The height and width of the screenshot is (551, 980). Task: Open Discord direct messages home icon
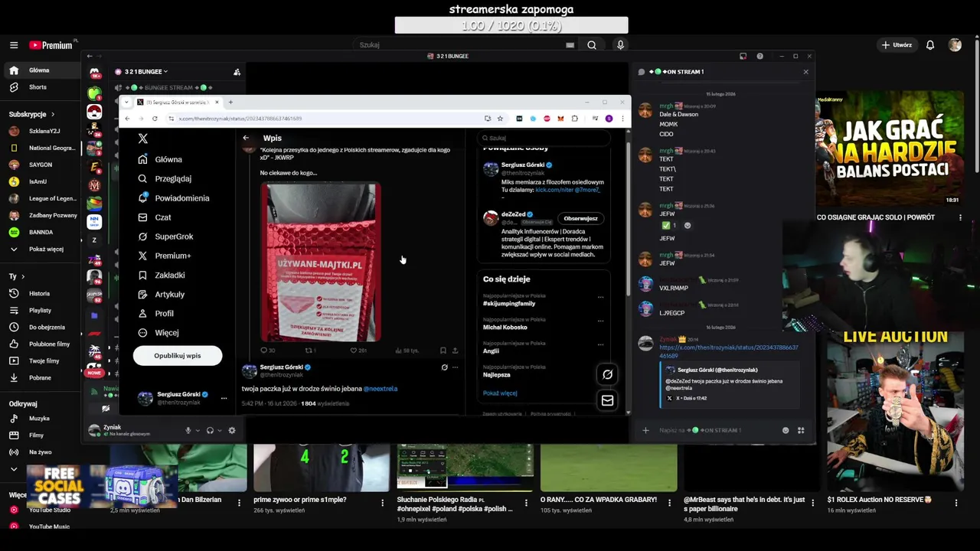(x=94, y=74)
